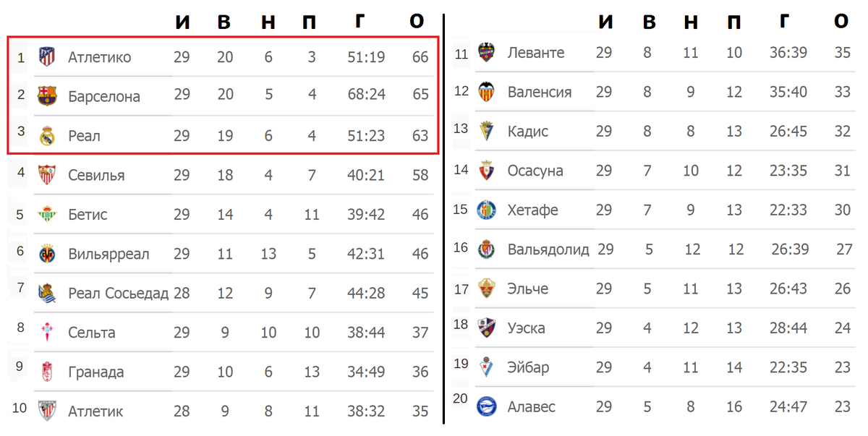Click the right table Г goals header
The image size is (868, 436).
[x=784, y=22]
